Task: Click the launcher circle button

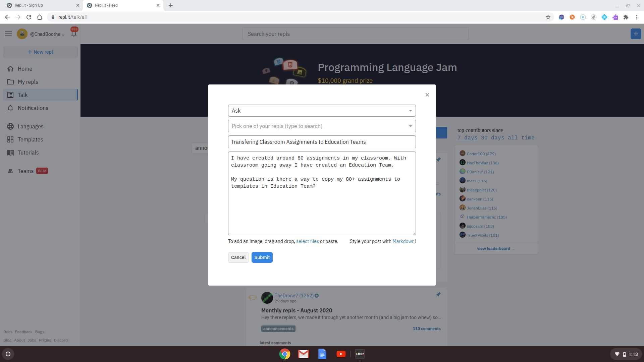Action: click(8, 354)
